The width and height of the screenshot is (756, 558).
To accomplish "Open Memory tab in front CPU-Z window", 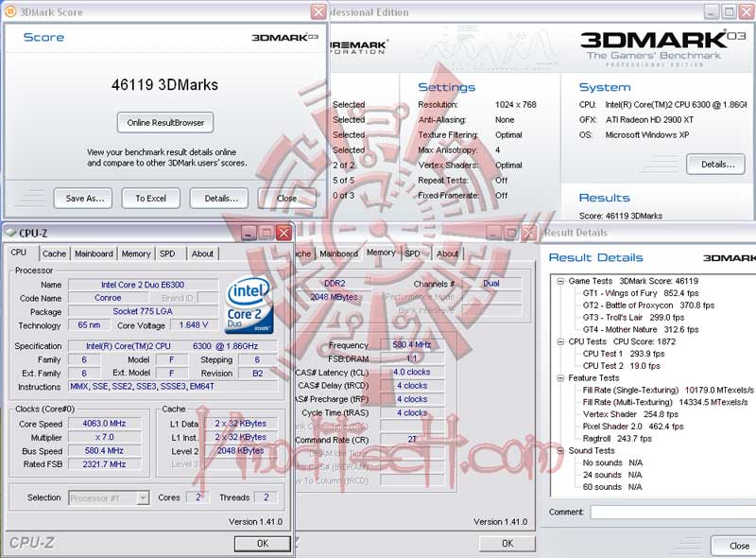I will click(x=136, y=253).
